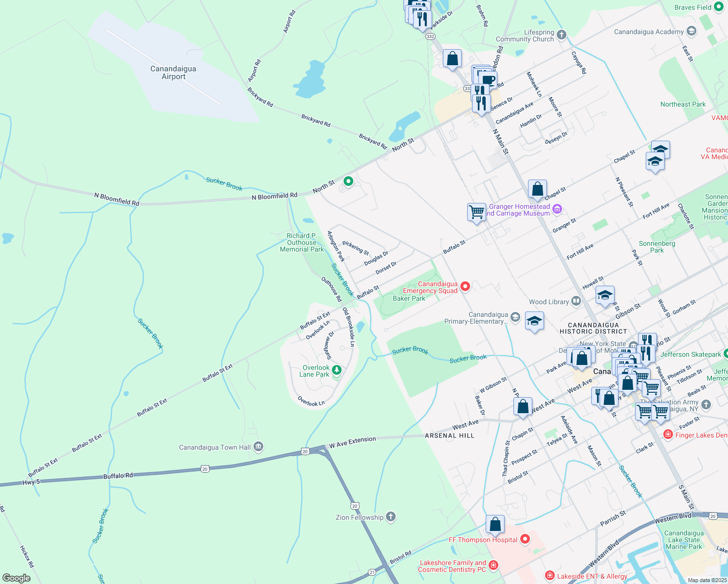Image resolution: width=728 pixels, height=584 pixels.
Task: Select the Old Brookside Ln label
Action: pos(348,327)
